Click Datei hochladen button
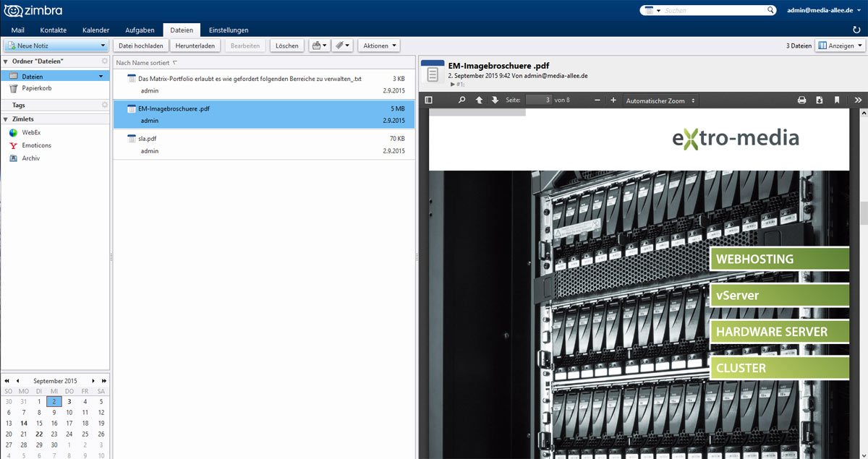 point(141,46)
